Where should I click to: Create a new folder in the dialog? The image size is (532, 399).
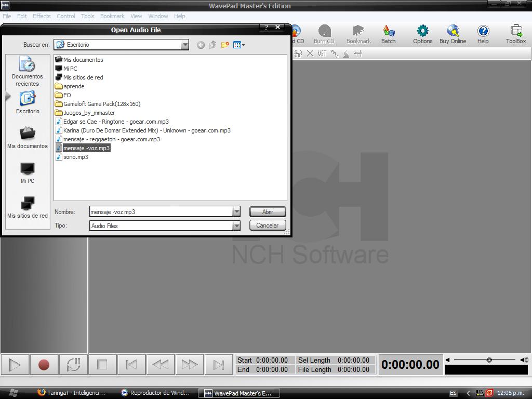point(225,45)
